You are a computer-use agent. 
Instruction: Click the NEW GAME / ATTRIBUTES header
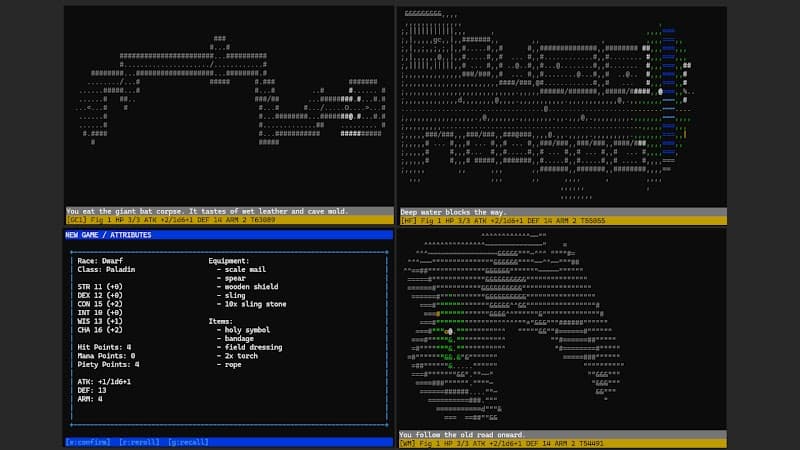(108, 235)
